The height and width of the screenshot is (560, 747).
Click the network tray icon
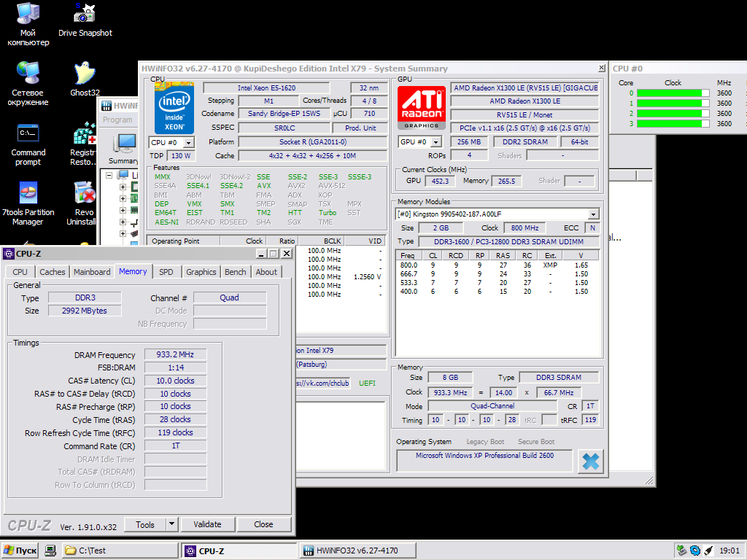(x=682, y=551)
